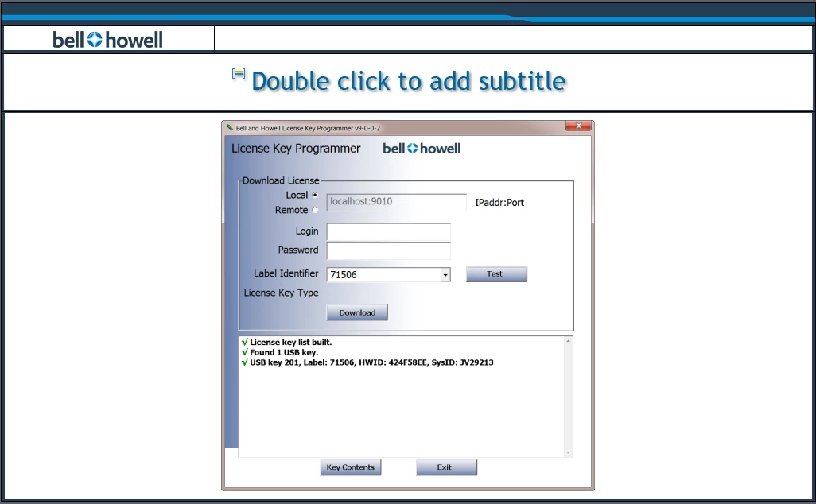The height and width of the screenshot is (504, 816).
Task: Click the IPaddr:Port label
Action: (499, 203)
